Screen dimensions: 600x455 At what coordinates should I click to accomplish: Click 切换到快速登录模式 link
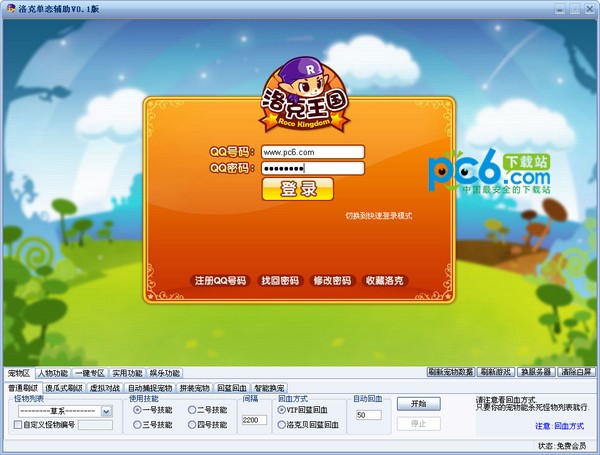[x=379, y=216]
